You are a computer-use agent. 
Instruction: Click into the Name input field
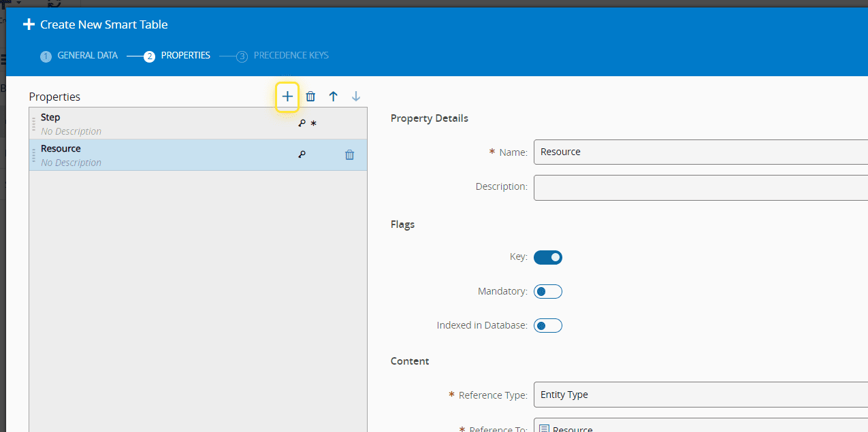point(700,152)
